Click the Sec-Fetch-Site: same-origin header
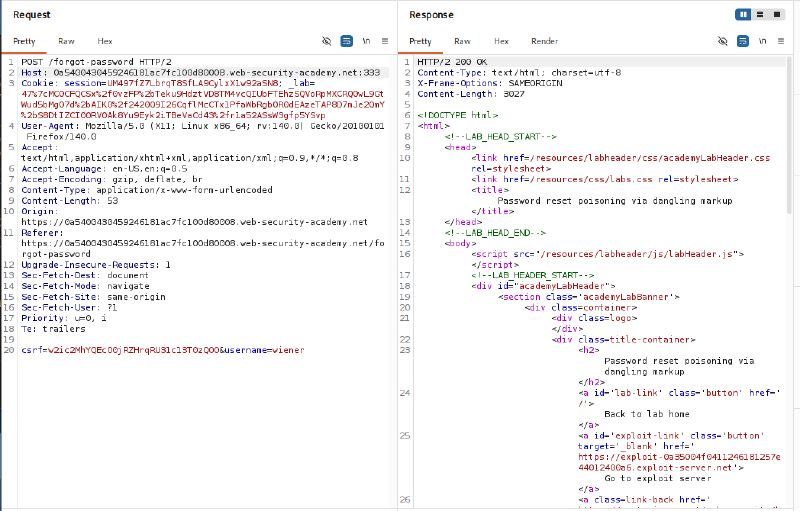This screenshot has width=800, height=511. tap(93, 297)
